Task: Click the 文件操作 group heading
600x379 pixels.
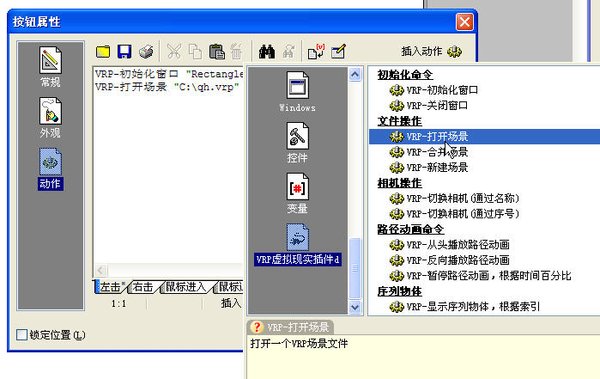Action: point(399,121)
